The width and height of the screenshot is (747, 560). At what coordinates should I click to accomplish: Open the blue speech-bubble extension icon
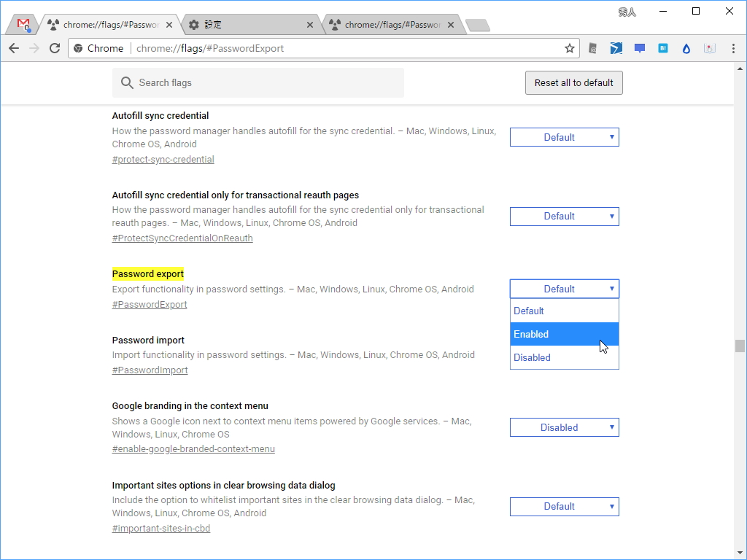coord(639,48)
